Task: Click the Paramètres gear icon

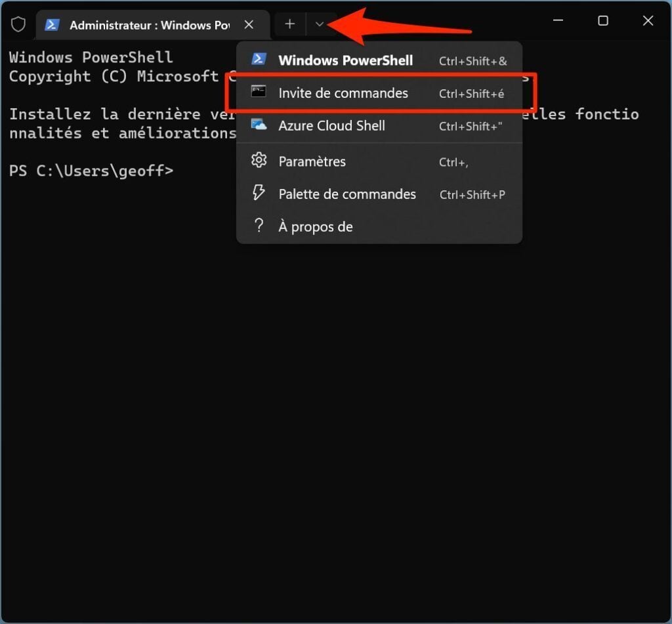Action: (259, 160)
